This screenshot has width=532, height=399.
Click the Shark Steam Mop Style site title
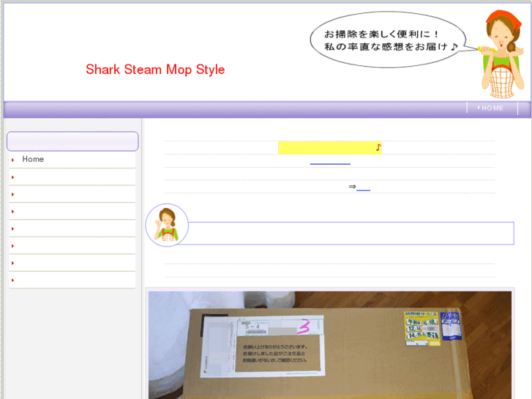click(x=155, y=70)
